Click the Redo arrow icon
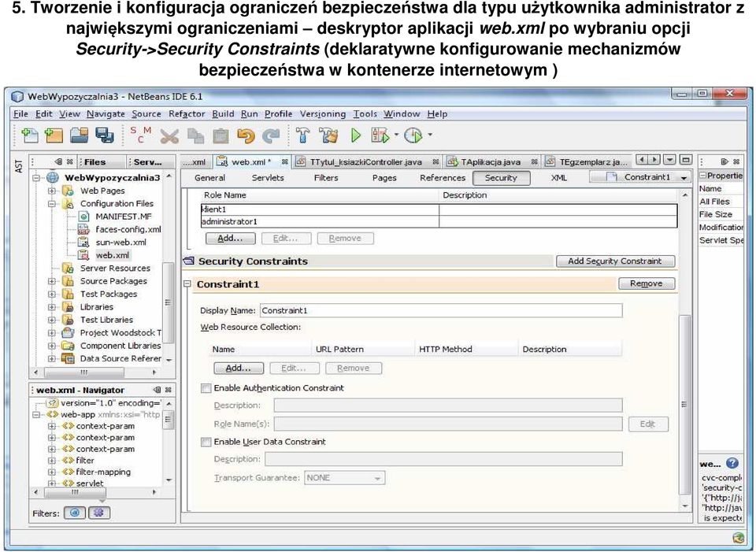Screen dimensions: 756x552 (271, 136)
